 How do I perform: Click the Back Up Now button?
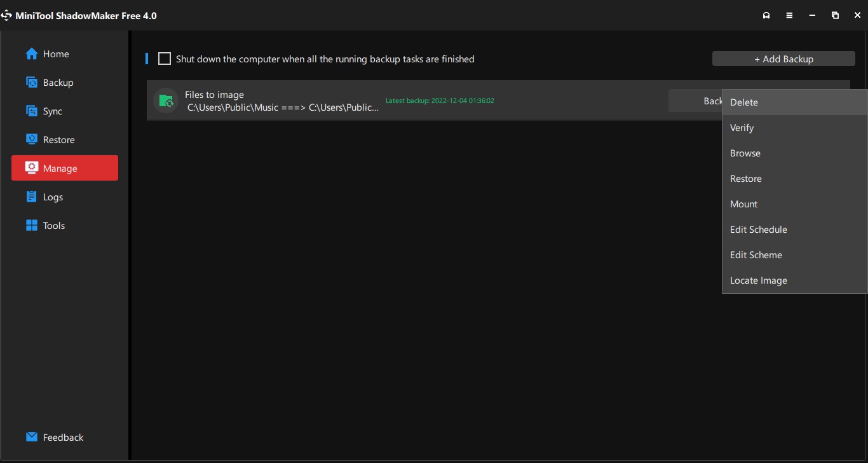pos(695,100)
